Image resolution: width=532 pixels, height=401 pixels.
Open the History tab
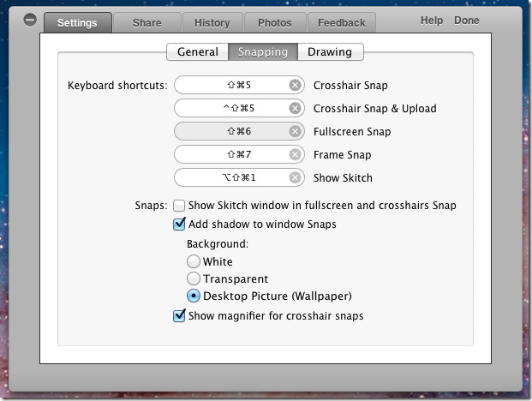pyautogui.click(x=212, y=23)
